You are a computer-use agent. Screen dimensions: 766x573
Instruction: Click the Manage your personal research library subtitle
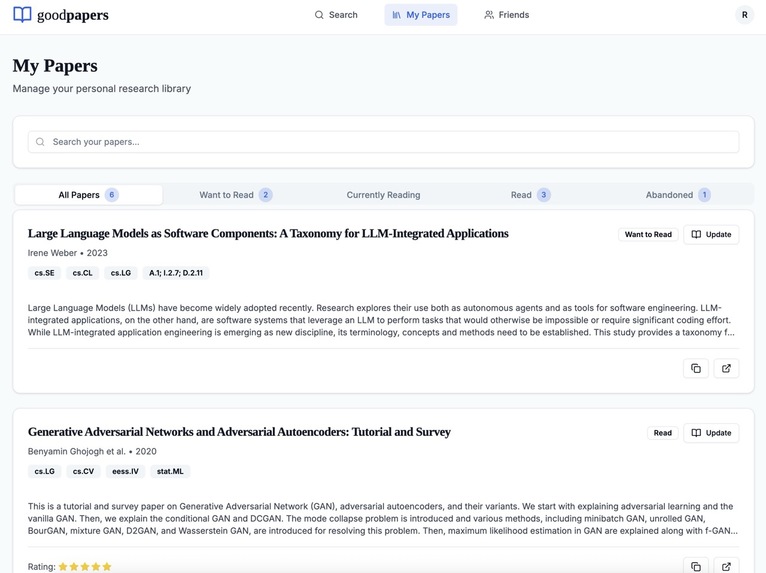(x=102, y=88)
